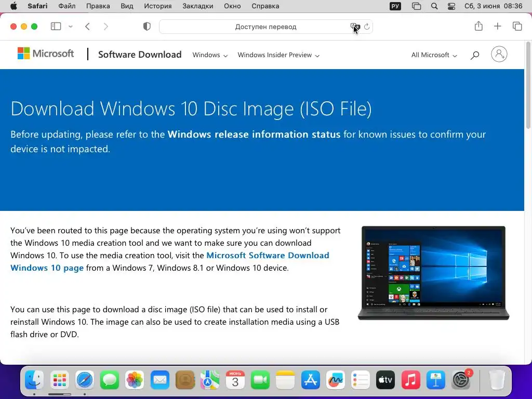This screenshot has width=532, height=399.
Task: Open Messages from the Dock
Action: (110, 380)
